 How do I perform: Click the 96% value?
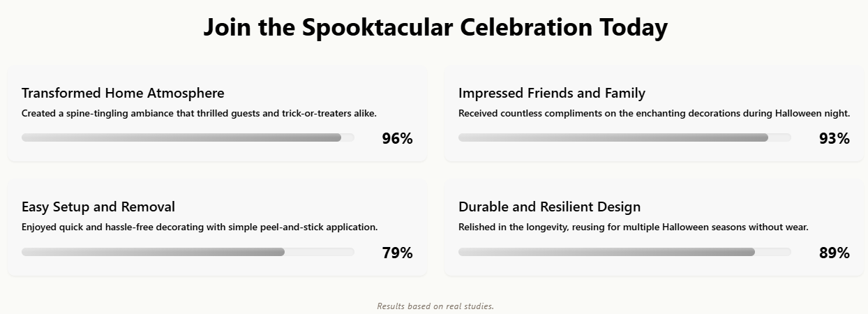pyautogui.click(x=397, y=138)
